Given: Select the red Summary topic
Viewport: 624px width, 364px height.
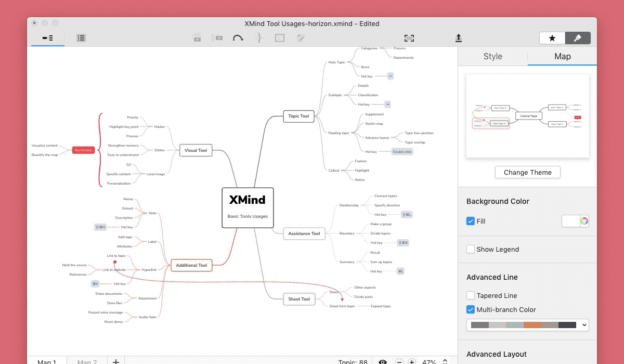Looking at the screenshot, I should (83, 150).
